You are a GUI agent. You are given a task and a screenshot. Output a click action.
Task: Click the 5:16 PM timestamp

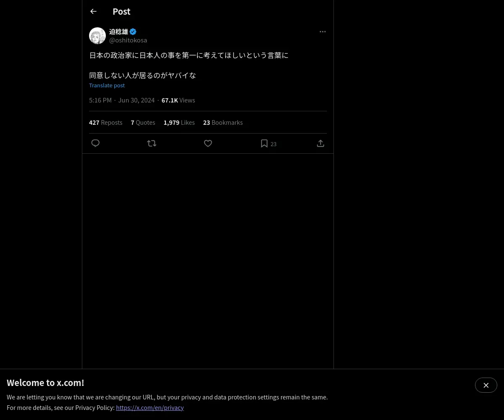[100, 100]
